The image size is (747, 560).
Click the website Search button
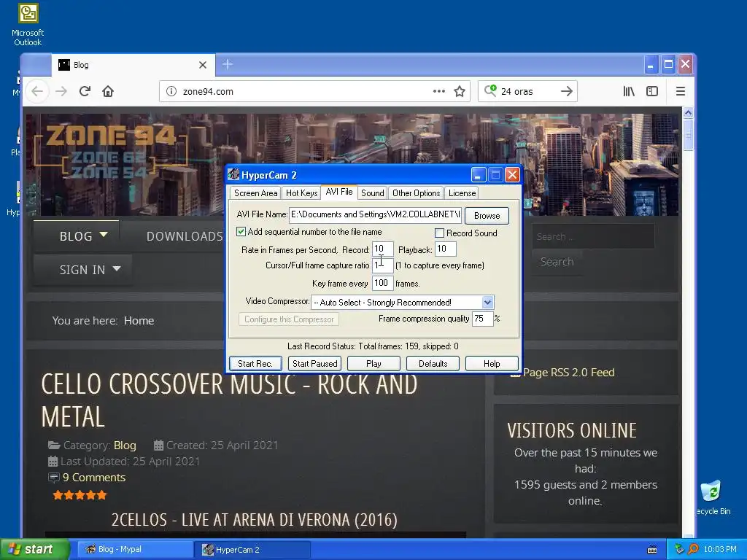[557, 262]
